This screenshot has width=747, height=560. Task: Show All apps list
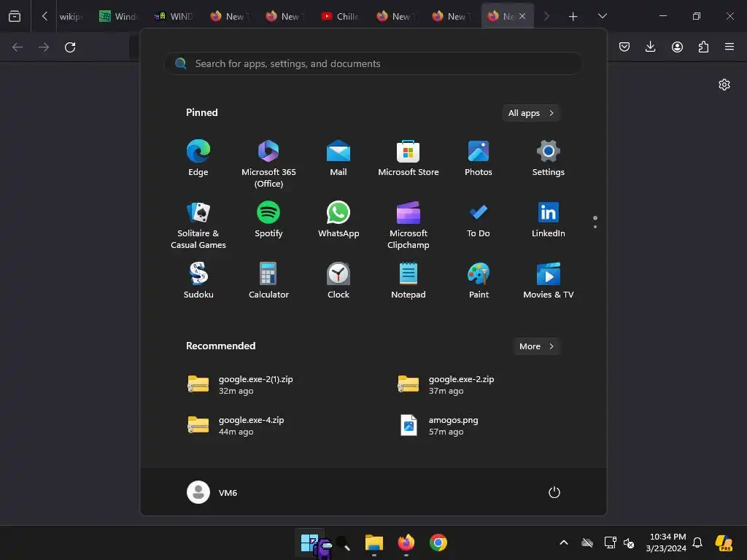(x=531, y=113)
